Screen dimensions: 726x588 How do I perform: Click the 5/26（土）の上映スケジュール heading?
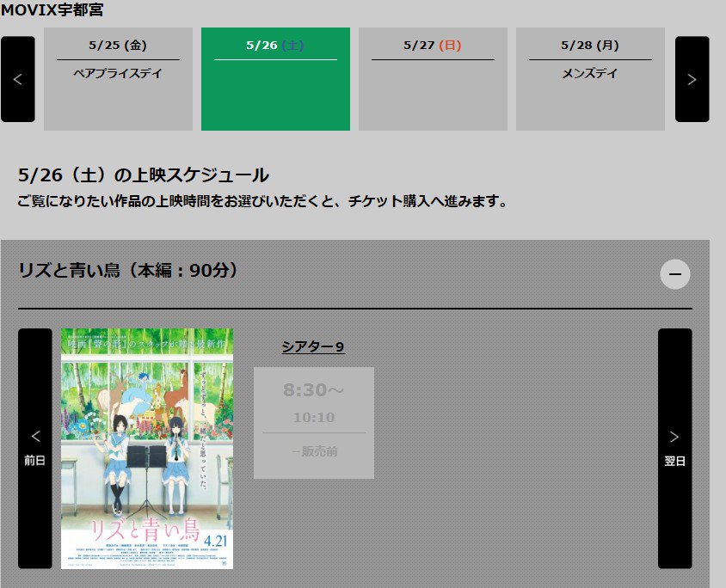pyautogui.click(x=144, y=175)
